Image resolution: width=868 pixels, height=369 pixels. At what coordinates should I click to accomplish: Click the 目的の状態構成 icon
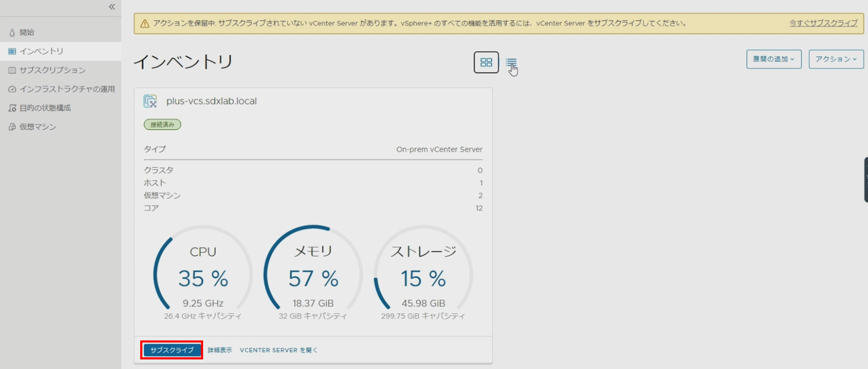tap(12, 108)
